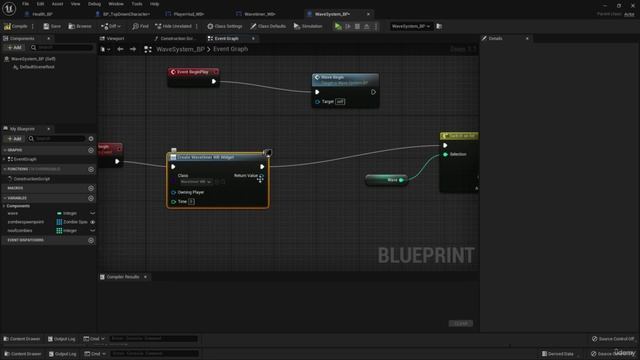Viewport: 640px width, 360px height.
Task: Open the Debug menu
Action: 94,4
